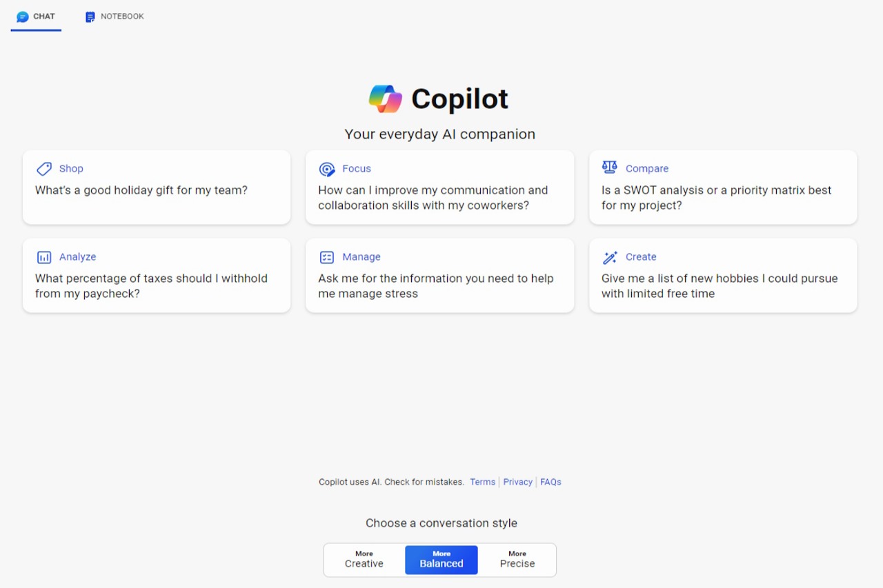The height and width of the screenshot is (588, 883).
Task: Click the Create magic wand icon
Action: [610, 257]
